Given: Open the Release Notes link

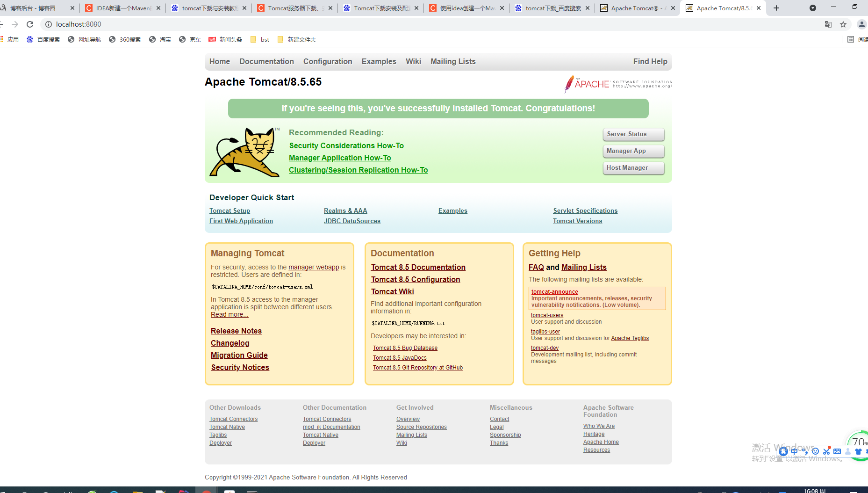Looking at the screenshot, I should tap(236, 331).
